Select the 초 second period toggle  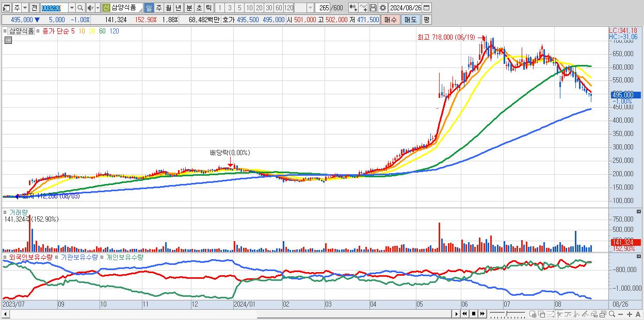(x=199, y=8)
